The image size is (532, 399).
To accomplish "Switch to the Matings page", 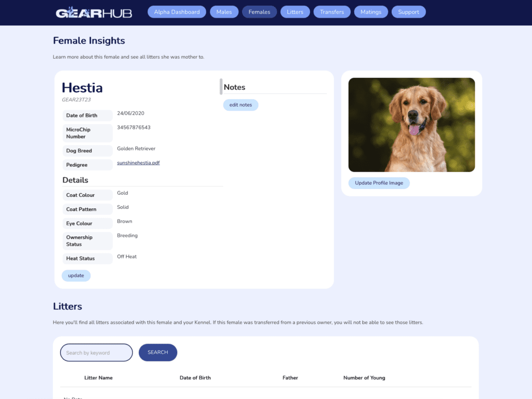I will click(x=371, y=12).
